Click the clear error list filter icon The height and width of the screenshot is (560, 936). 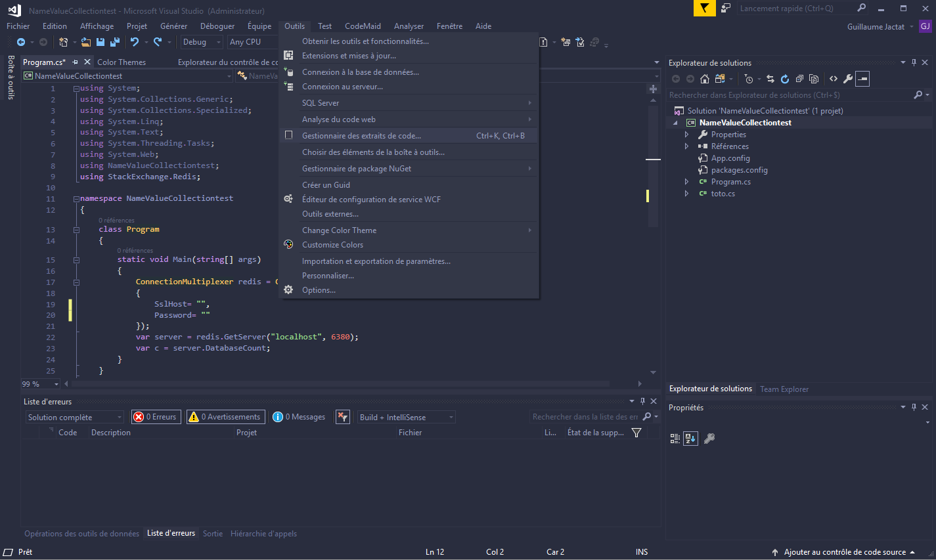342,417
